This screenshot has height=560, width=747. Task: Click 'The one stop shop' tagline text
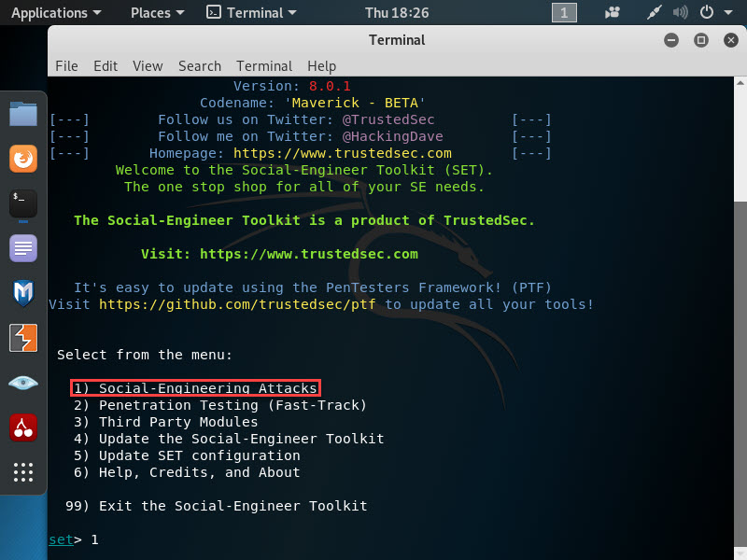(304, 187)
